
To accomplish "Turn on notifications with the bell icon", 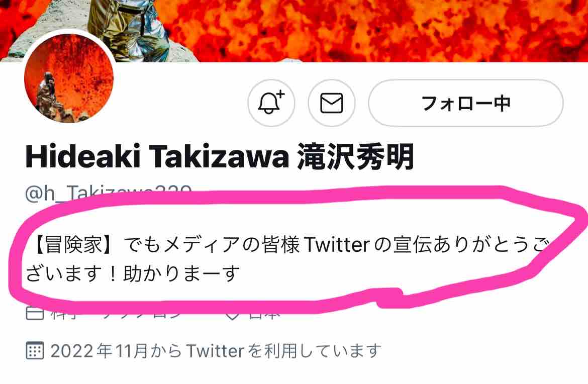I will pyautogui.click(x=271, y=103).
